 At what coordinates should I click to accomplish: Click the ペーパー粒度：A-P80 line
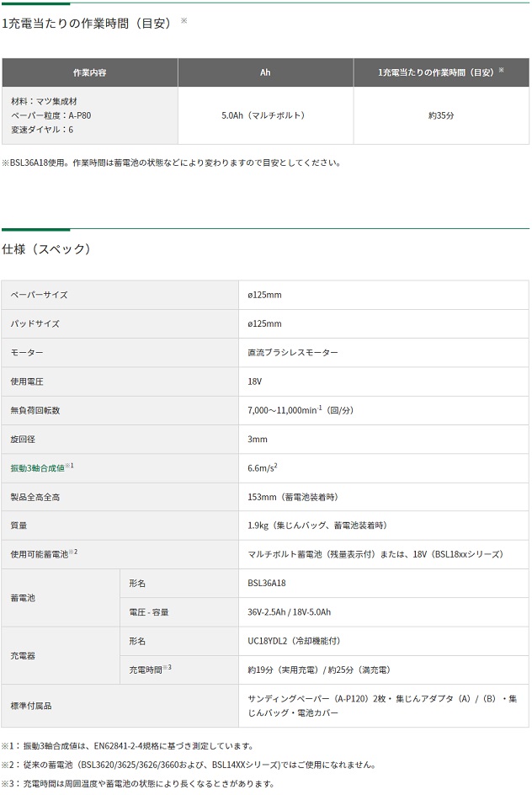pos(51,115)
